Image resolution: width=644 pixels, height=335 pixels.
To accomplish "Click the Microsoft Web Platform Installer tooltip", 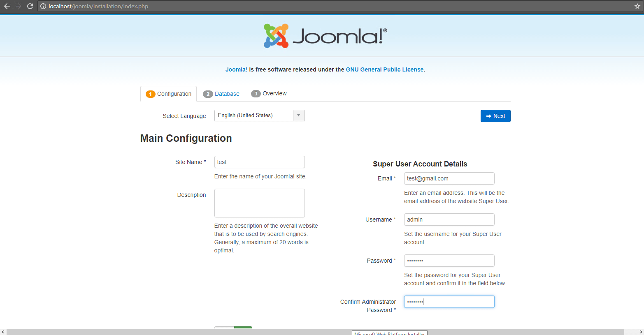I will 390,333.
